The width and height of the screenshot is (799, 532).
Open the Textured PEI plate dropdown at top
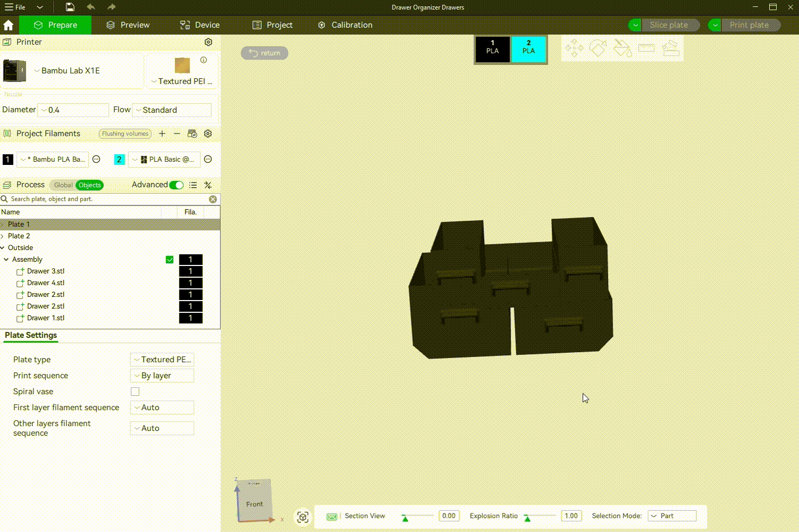click(x=182, y=81)
